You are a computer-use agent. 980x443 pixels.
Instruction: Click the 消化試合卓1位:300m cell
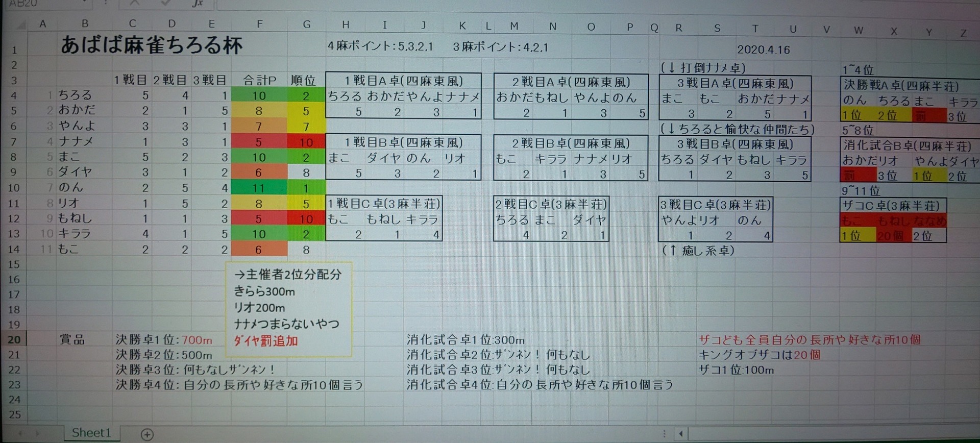click(x=465, y=340)
